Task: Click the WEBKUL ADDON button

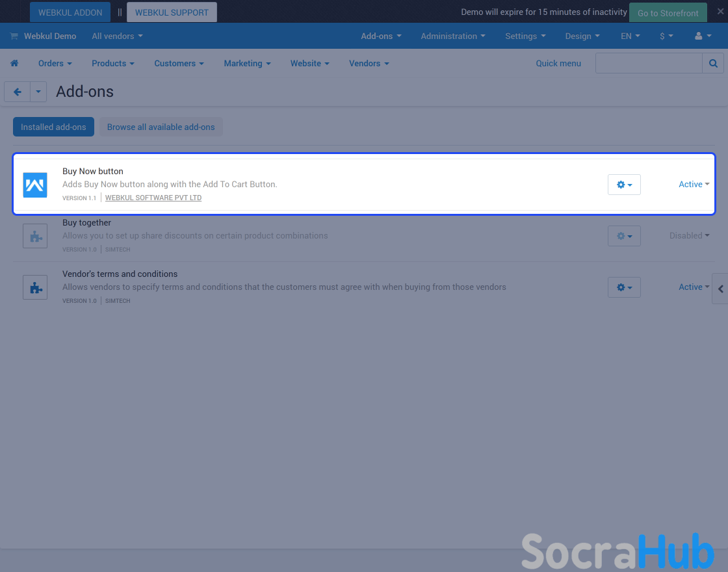Action: (70, 12)
